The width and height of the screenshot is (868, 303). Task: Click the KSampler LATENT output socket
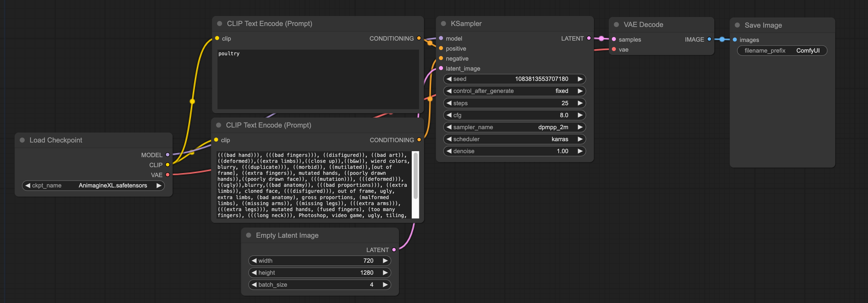[589, 38]
